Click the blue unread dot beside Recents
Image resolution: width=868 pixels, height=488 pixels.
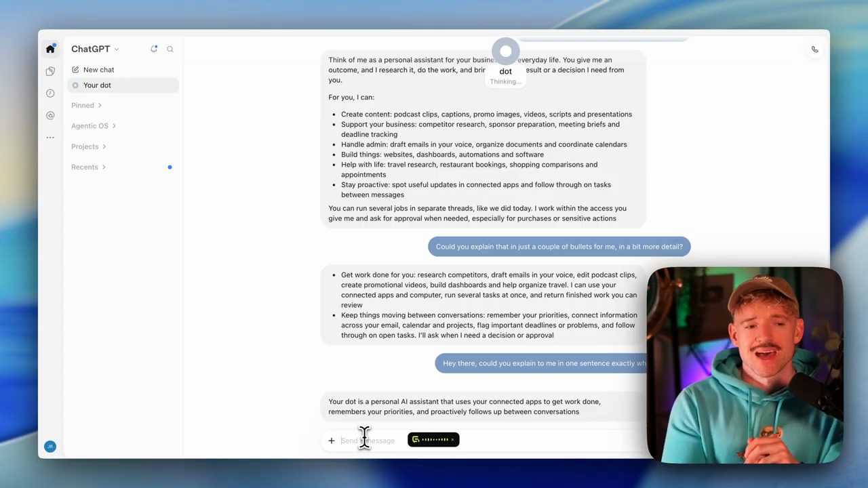[x=170, y=167]
